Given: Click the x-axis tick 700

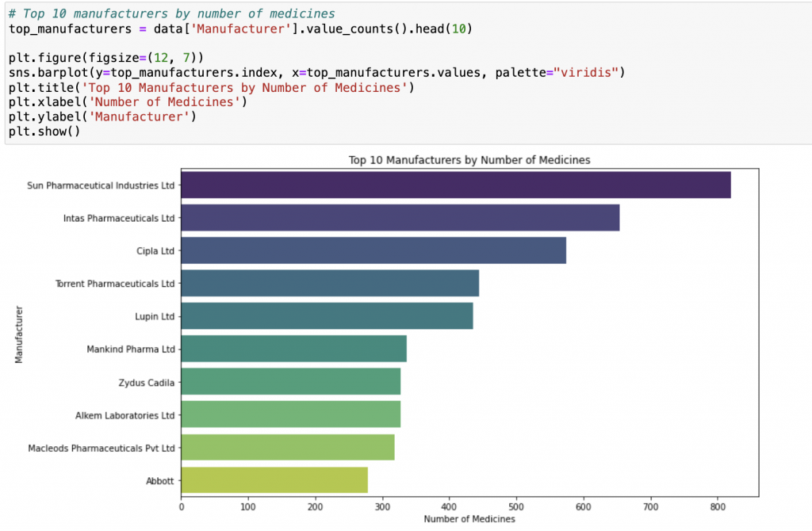Looking at the screenshot, I should tap(650, 507).
